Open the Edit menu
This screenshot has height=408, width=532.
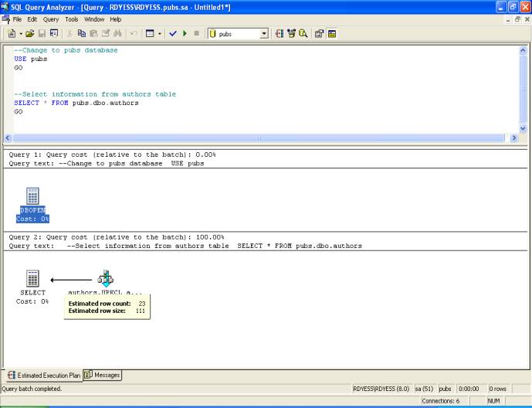(x=32, y=19)
